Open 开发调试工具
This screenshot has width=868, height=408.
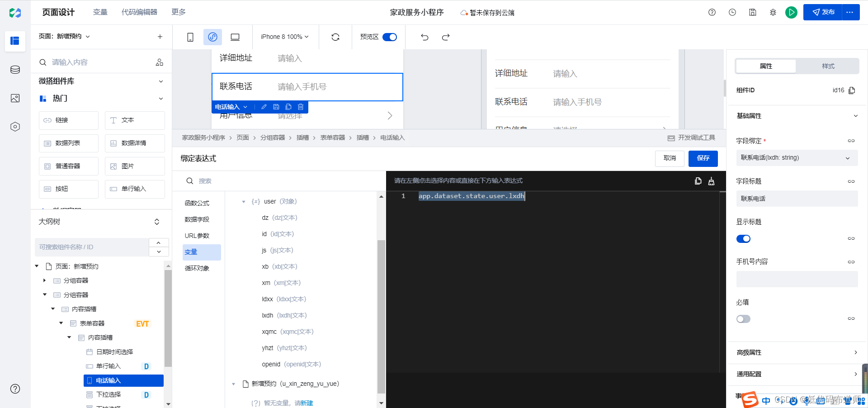[x=691, y=138]
